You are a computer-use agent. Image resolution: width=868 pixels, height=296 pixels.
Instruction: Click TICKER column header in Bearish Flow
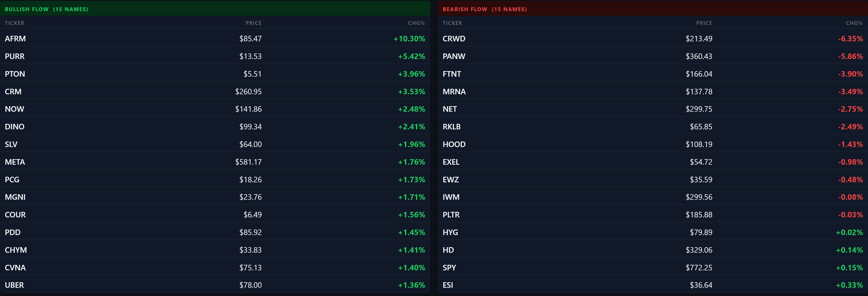(x=452, y=23)
